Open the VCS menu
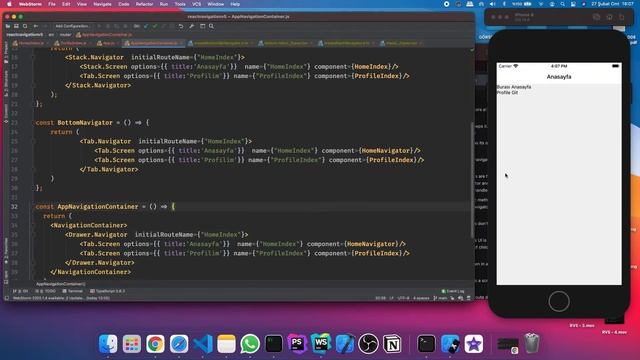The image size is (640, 360). point(196,4)
